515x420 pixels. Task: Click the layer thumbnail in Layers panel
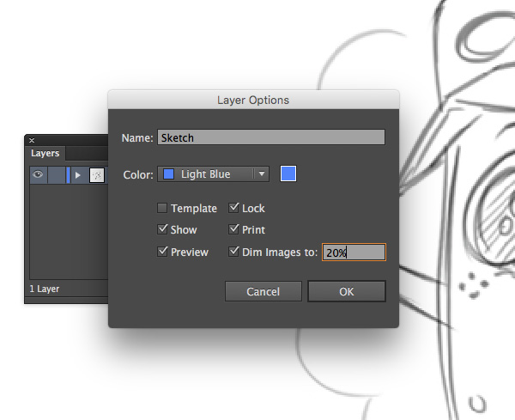pos(97,174)
